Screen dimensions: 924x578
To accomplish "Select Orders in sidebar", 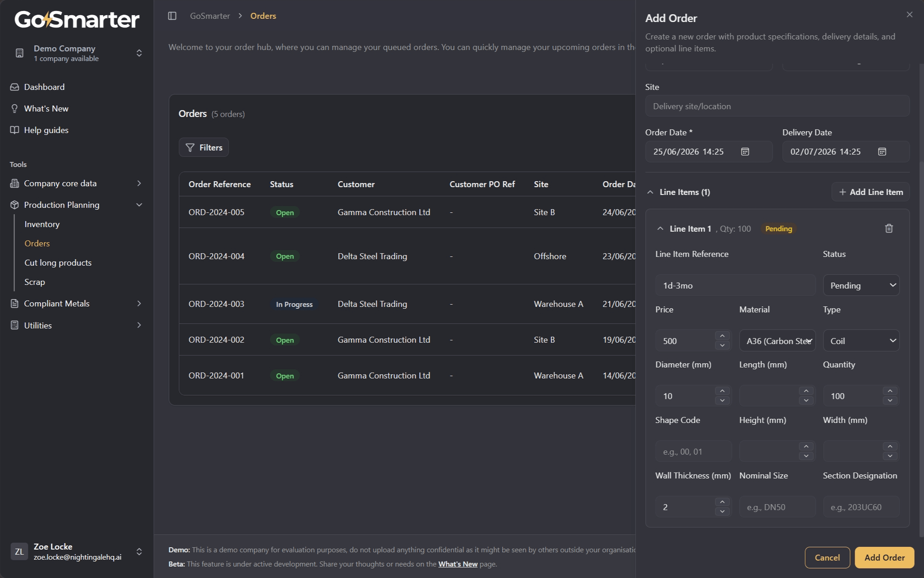I will 37,244.
